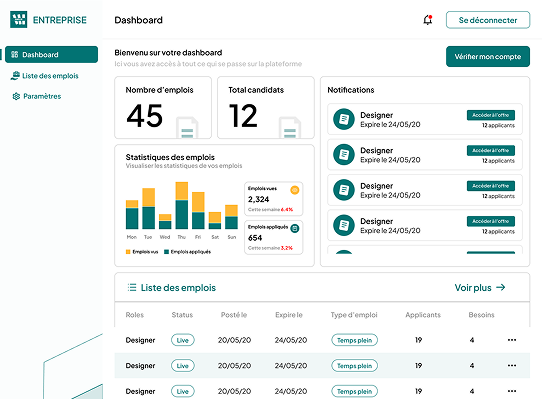Click the Posté le column header
Screen dimensions: 542x399
[234, 315]
